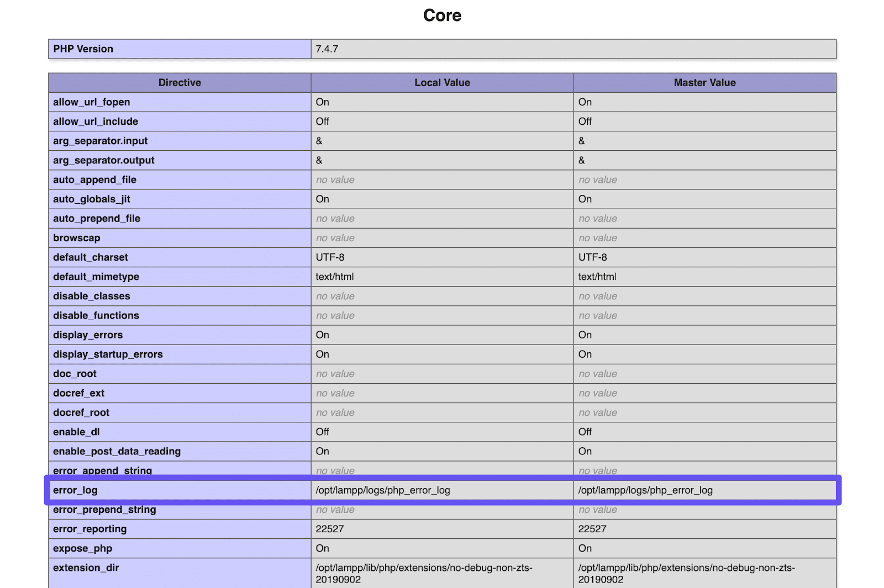Select the browscap no value cell
The width and height of the screenshot is (884, 588).
click(x=335, y=238)
